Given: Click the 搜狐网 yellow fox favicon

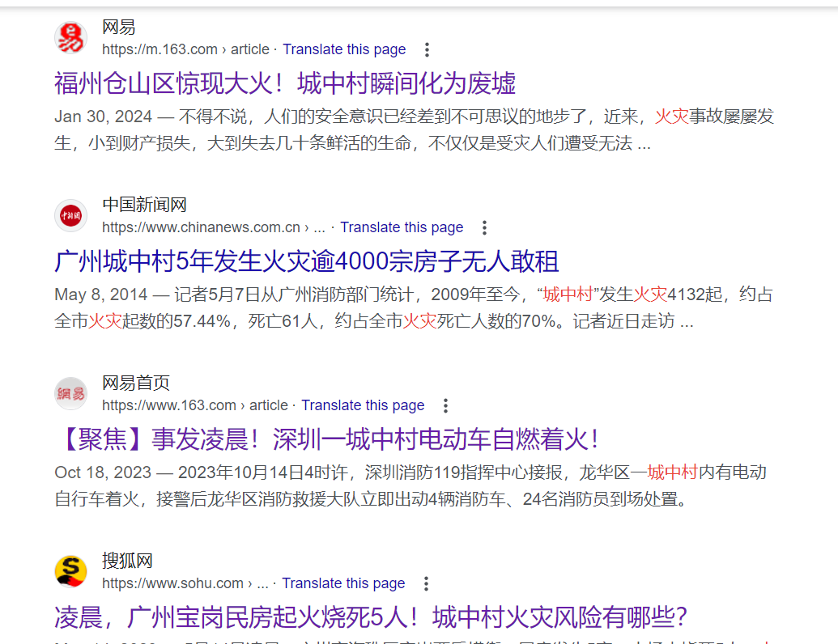Looking at the screenshot, I should (x=70, y=572).
